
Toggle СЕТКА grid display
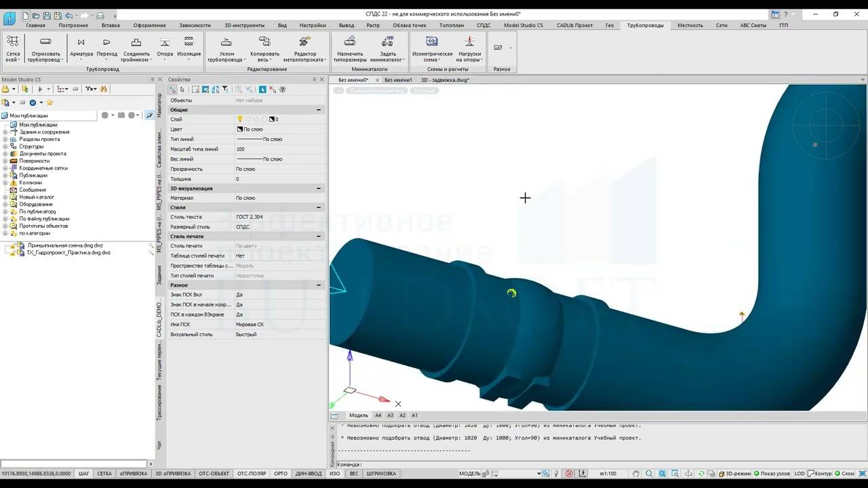[104, 474]
